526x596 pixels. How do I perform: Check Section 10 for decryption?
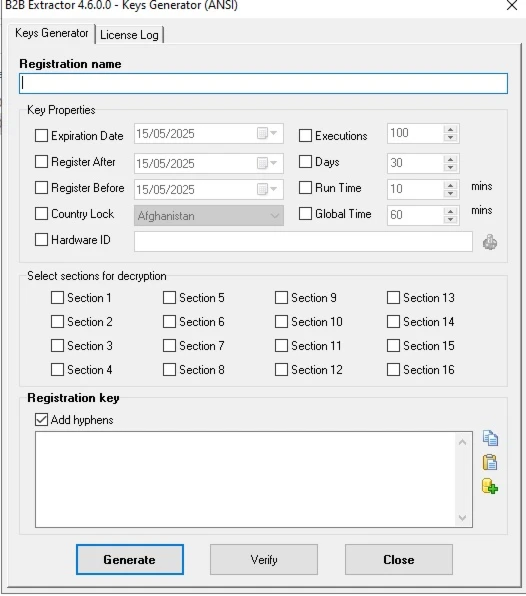(x=281, y=322)
